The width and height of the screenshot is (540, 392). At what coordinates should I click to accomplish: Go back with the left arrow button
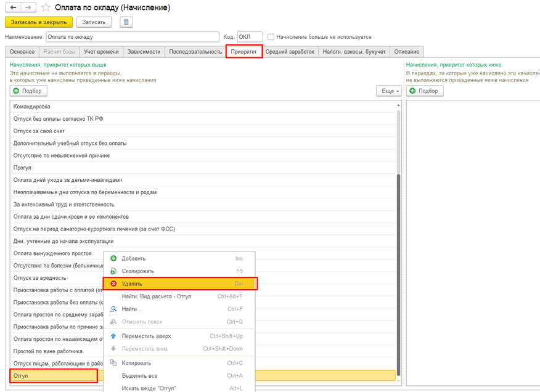pos(13,7)
